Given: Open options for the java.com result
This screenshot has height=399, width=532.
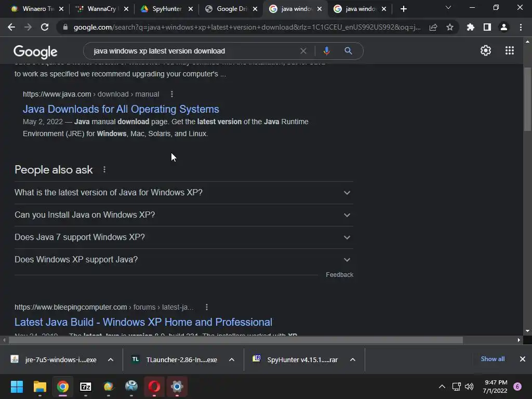Looking at the screenshot, I should tap(172, 94).
